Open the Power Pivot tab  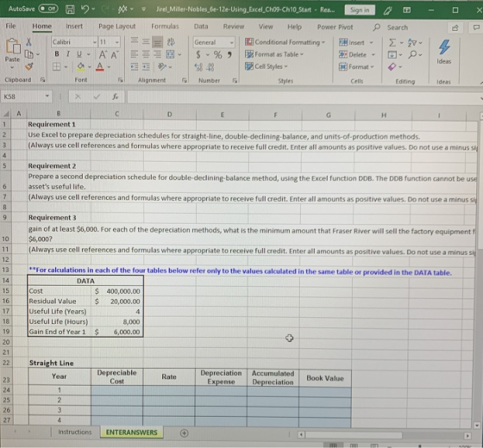[x=335, y=27]
